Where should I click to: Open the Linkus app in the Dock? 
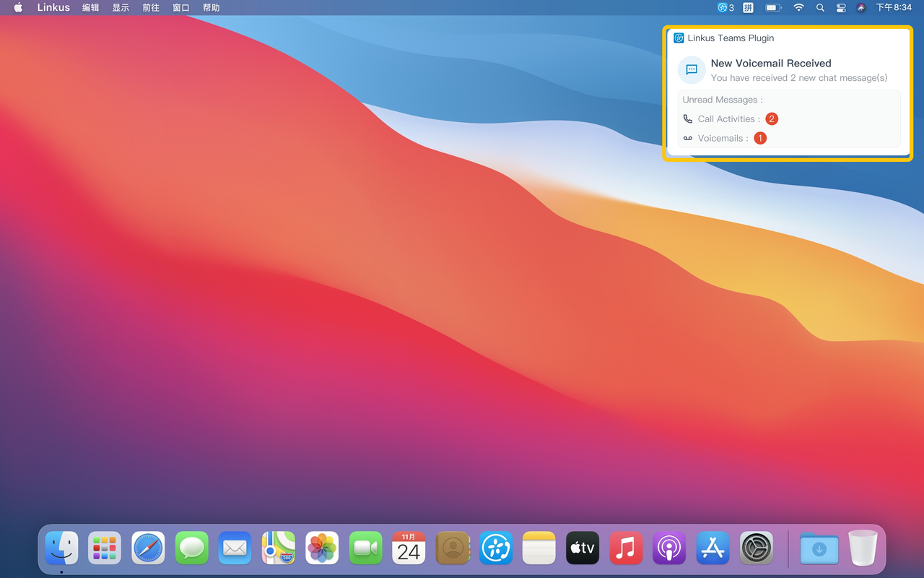tap(496, 548)
